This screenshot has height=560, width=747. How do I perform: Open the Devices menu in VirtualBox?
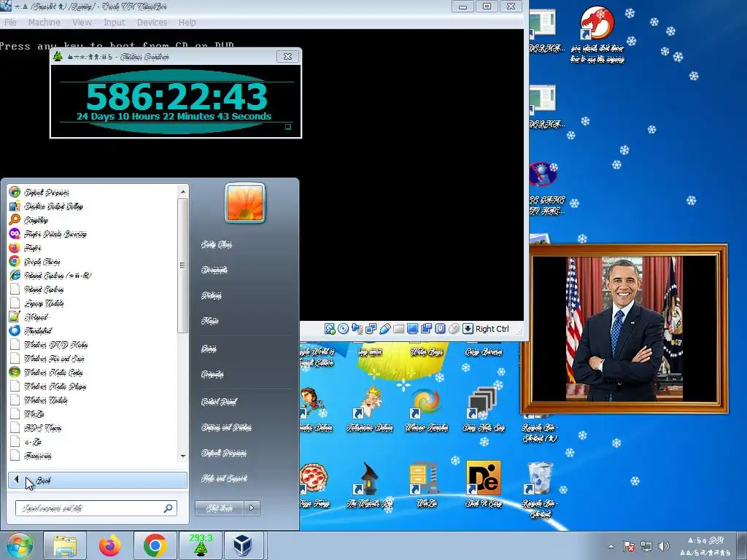[152, 23]
